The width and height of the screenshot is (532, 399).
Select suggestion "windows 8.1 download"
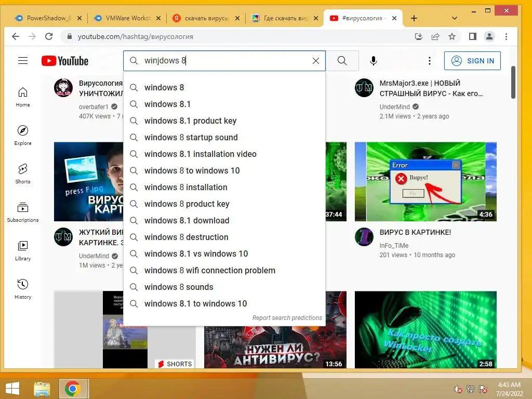tap(224, 220)
